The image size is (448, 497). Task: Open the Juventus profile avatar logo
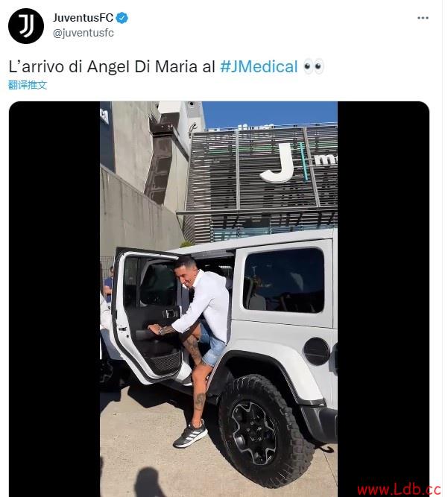point(26,26)
